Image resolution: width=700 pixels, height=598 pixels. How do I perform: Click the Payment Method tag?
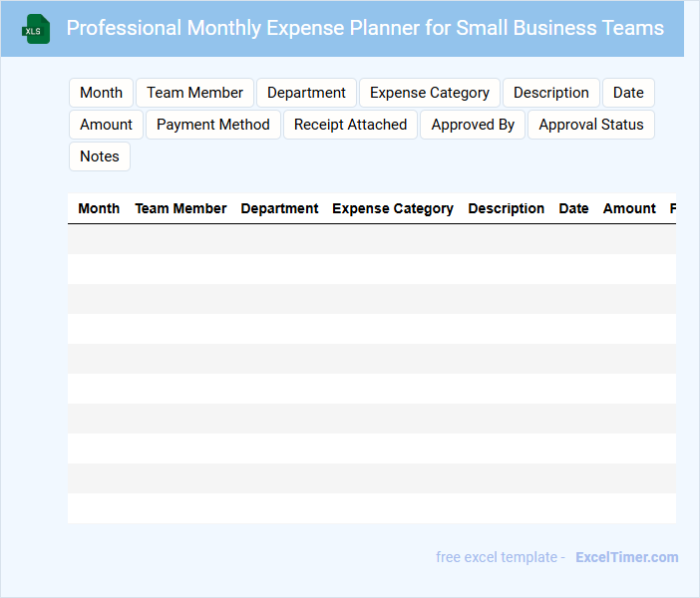pos(213,125)
